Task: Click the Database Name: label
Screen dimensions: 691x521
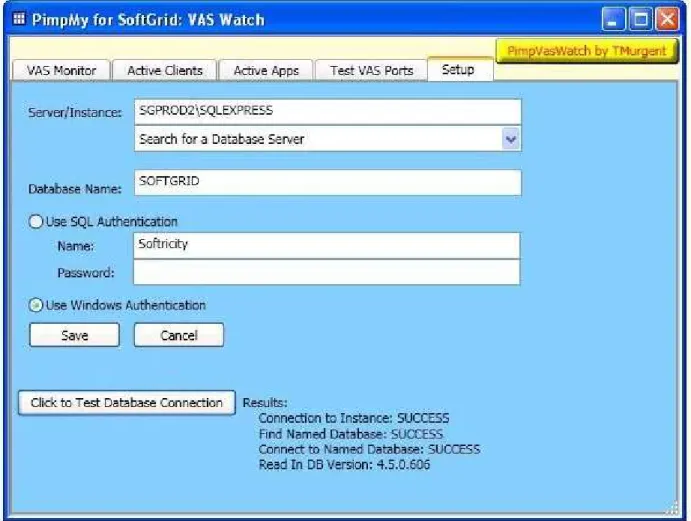Action: click(75, 189)
